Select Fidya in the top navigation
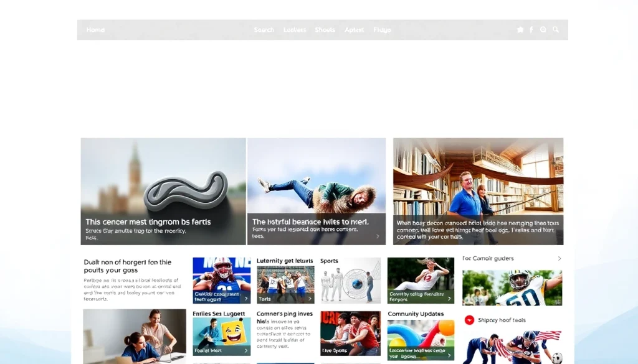 tap(382, 29)
